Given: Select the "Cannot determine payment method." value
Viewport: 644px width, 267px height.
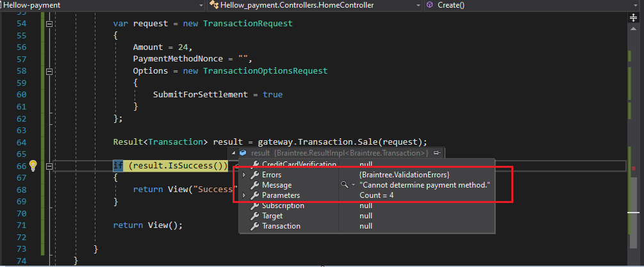Looking at the screenshot, I should (x=425, y=186).
